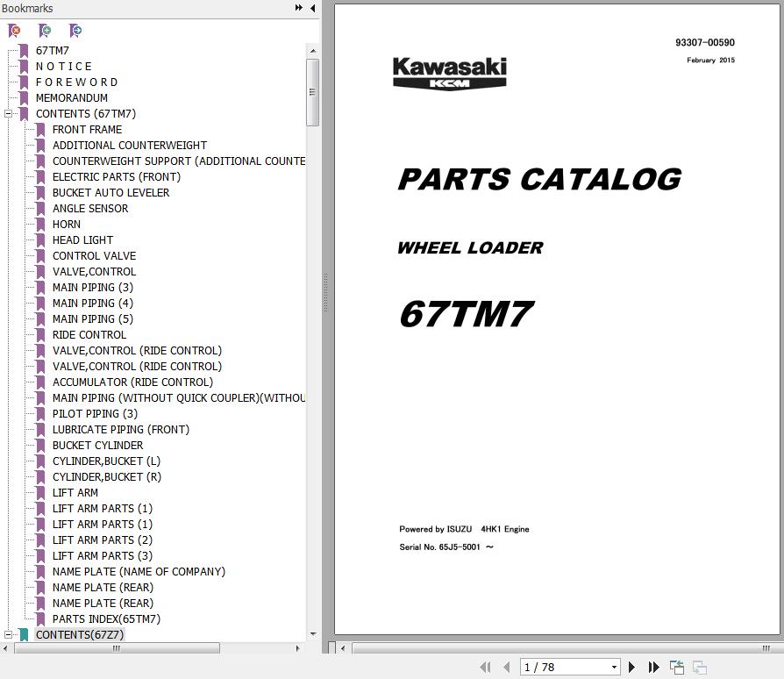This screenshot has height=679, width=784.
Task: Open the MAIN PIPING (3) bookmark
Action: (x=92, y=288)
